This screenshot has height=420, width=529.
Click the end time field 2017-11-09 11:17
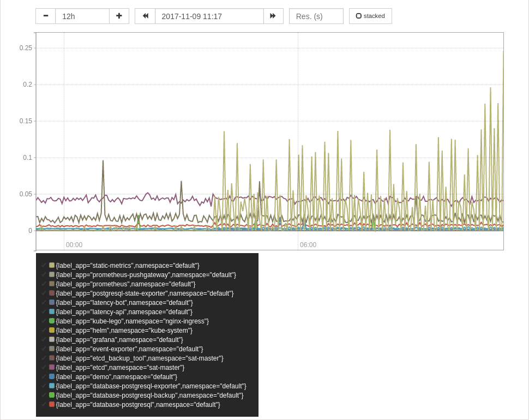pos(209,16)
